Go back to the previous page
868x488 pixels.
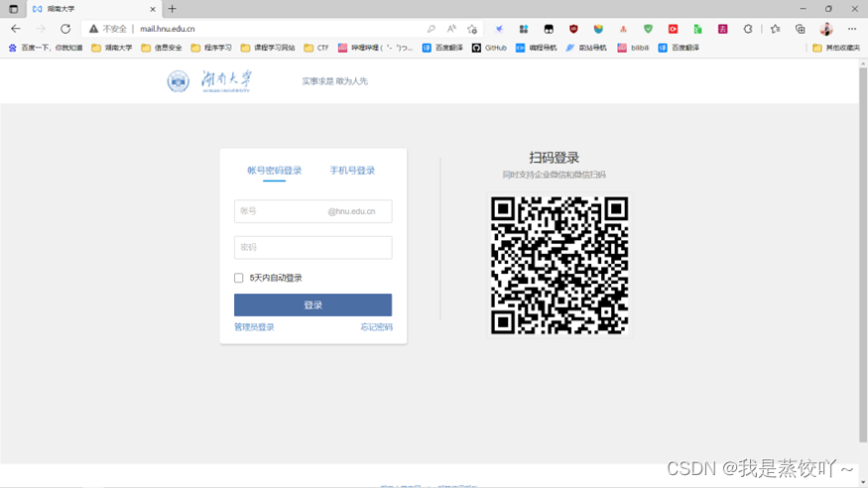coord(16,29)
